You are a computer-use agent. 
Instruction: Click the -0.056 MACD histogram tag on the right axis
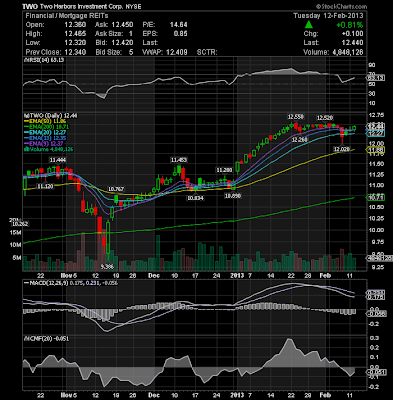click(x=377, y=314)
